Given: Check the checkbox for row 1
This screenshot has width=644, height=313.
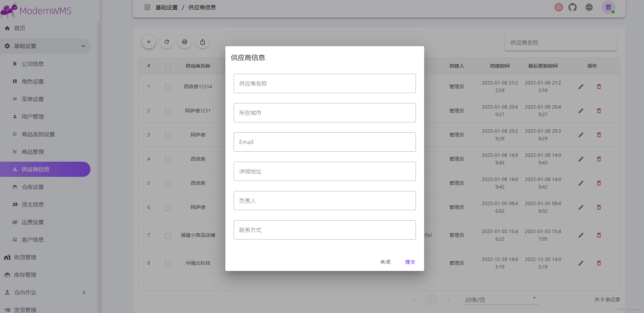Looking at the screenshot, I should pyautogui.click(x=168, y=87).
